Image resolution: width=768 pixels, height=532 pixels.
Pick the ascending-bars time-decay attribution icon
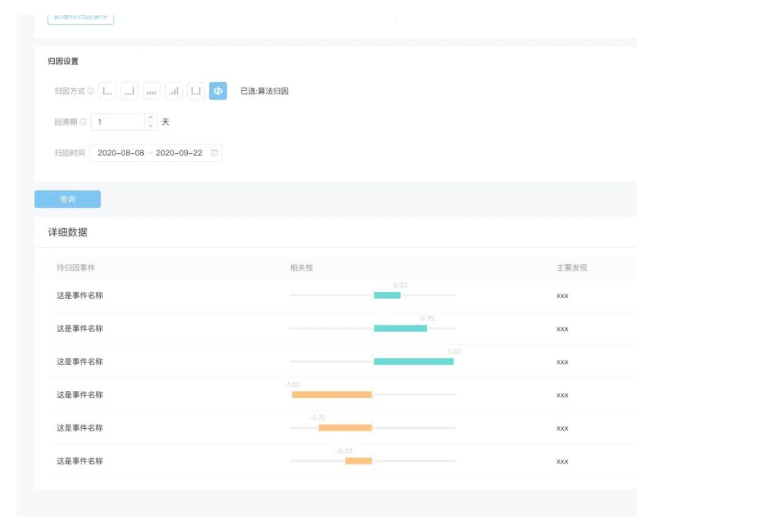(174, 91)
